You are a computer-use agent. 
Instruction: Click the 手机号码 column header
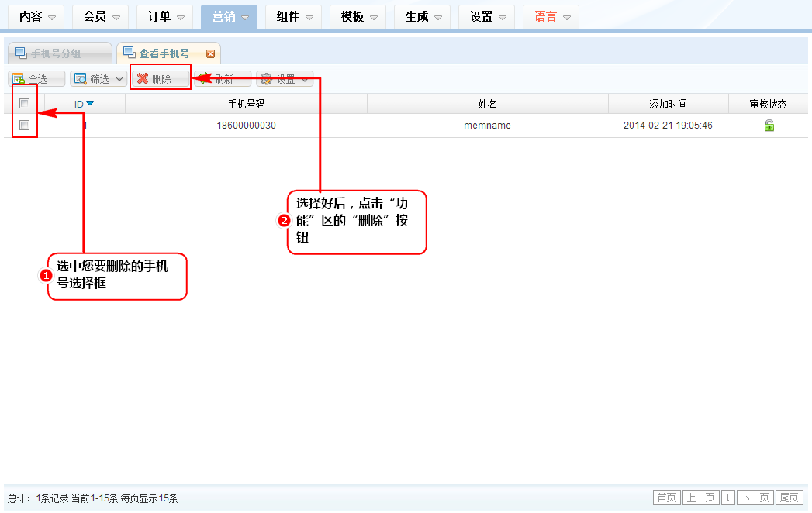[x=246, y=104]
